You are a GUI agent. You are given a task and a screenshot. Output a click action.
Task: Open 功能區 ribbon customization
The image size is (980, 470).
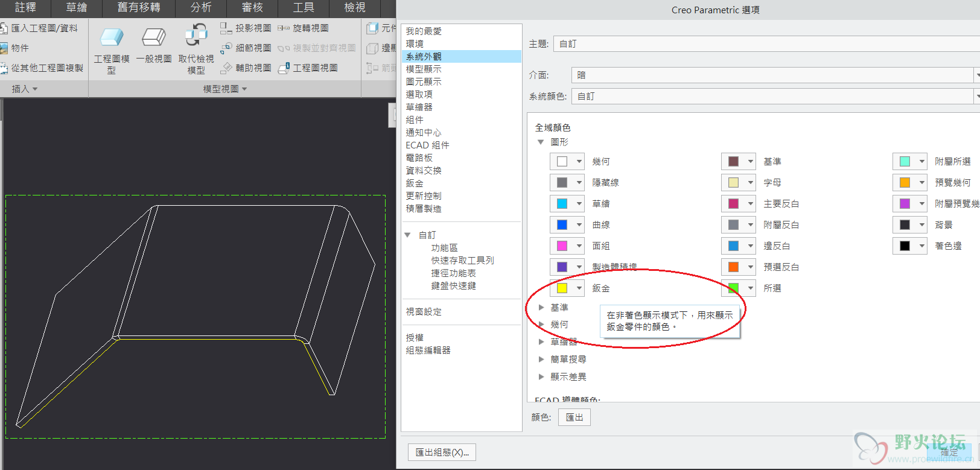[x=445, y=248]
